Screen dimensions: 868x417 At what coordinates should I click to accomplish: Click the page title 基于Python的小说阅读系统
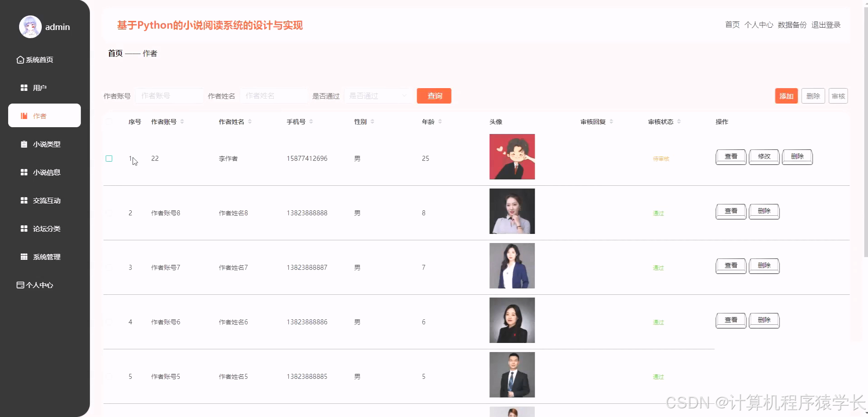210,25
